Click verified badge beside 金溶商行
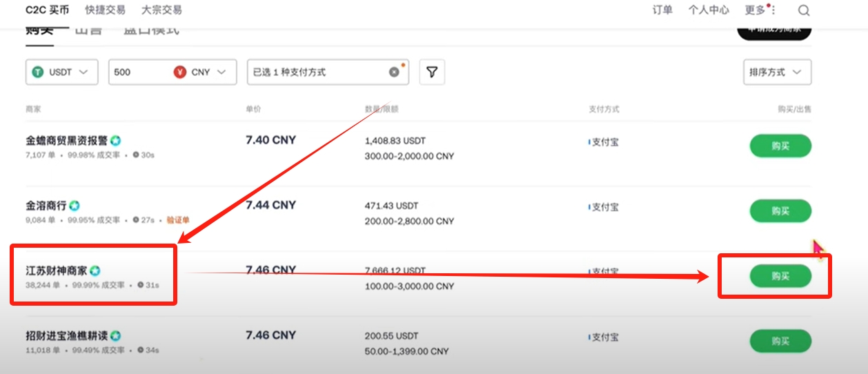868x374 pixels. point(75,206)
